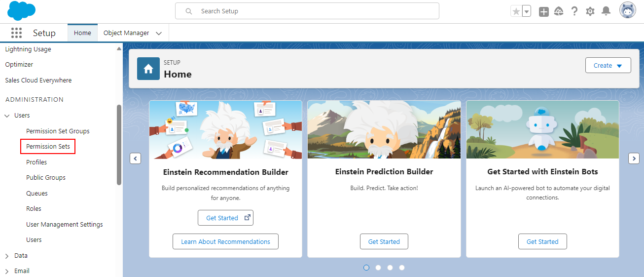This screenshot has height=277, width=644.
Task: Open the Trailhead guidance icon
Action: coord(559,11)
